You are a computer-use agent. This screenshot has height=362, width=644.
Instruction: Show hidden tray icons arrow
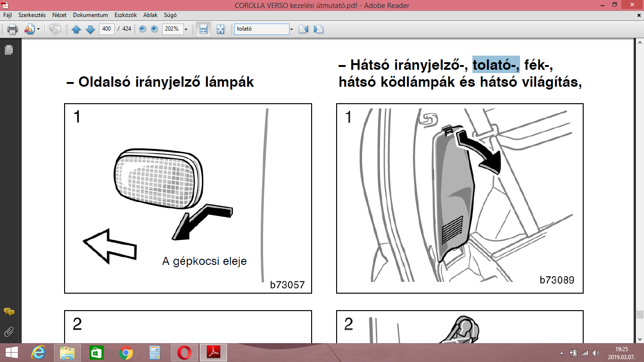[561, 353]
